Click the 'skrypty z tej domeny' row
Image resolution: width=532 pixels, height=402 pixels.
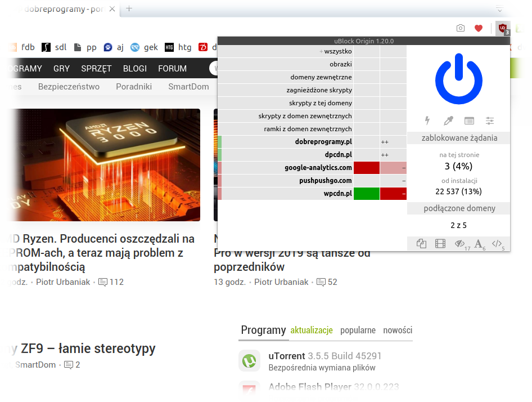285,103
